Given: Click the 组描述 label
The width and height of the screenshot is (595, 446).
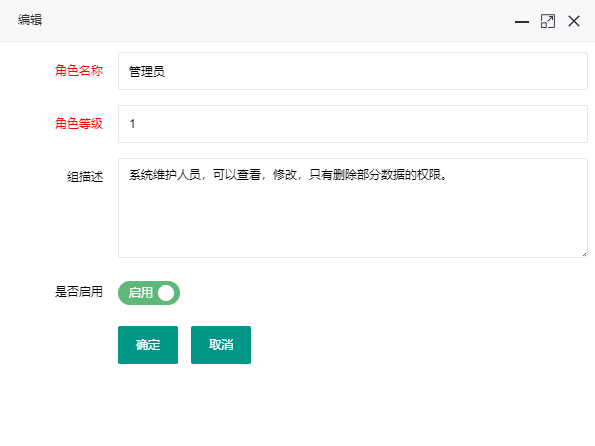Looking at the screenshot, I should click(x=85, y=177).
